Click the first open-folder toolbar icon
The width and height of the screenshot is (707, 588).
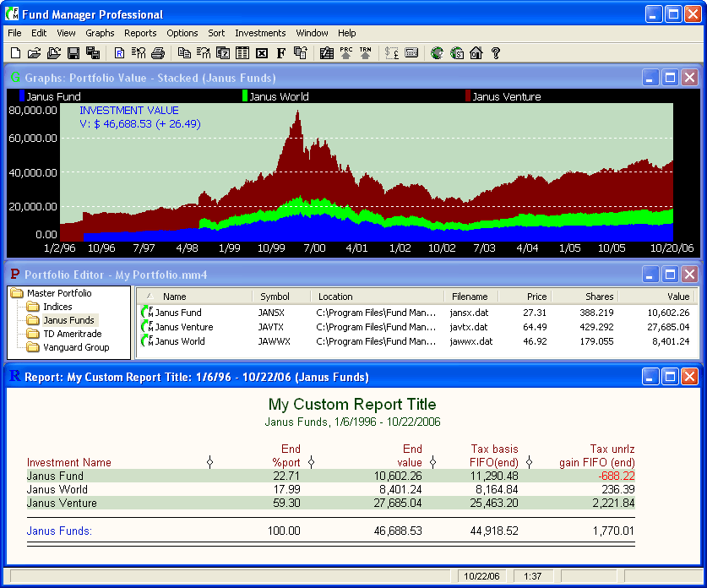(x=35, y=53)
